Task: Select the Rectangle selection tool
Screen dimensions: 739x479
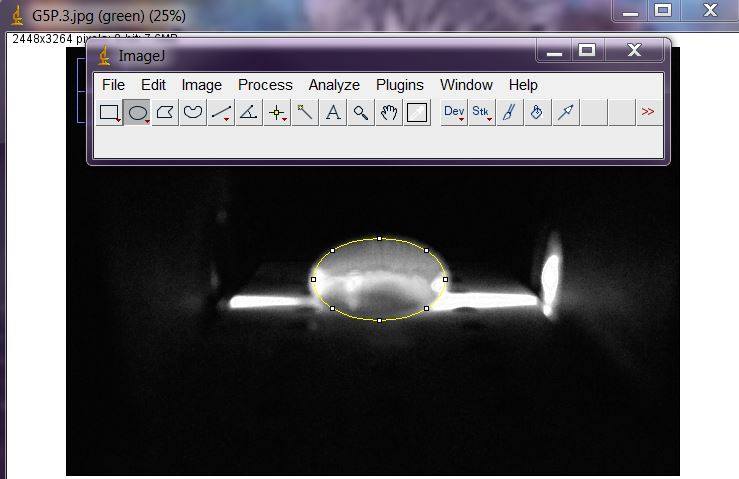Action: [110, 113]
